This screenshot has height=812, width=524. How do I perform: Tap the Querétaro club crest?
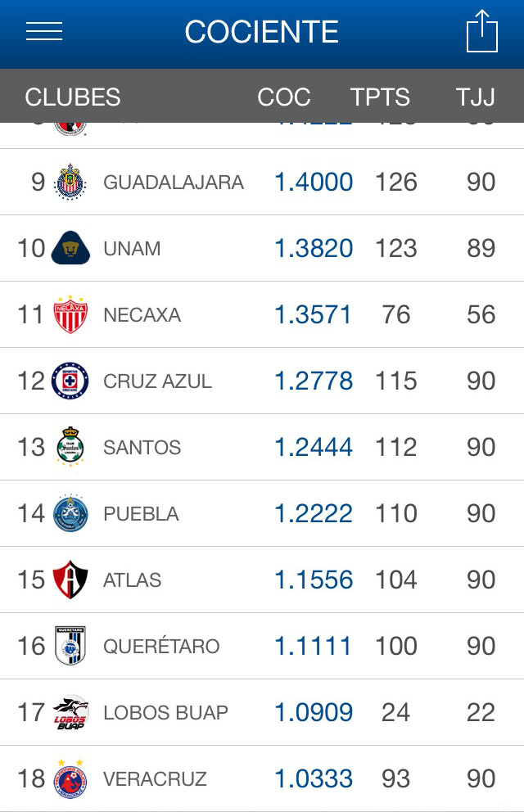coord(70,646)
